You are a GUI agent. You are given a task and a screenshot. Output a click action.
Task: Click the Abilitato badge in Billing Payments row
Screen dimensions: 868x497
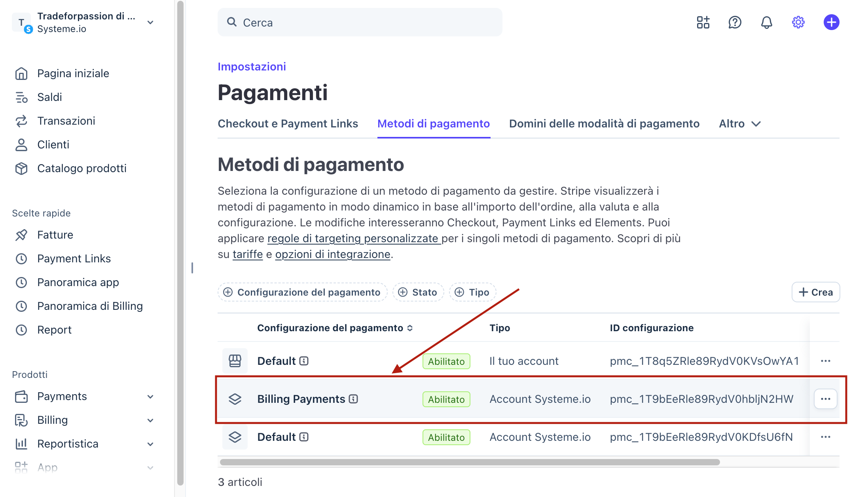[446, 399]
